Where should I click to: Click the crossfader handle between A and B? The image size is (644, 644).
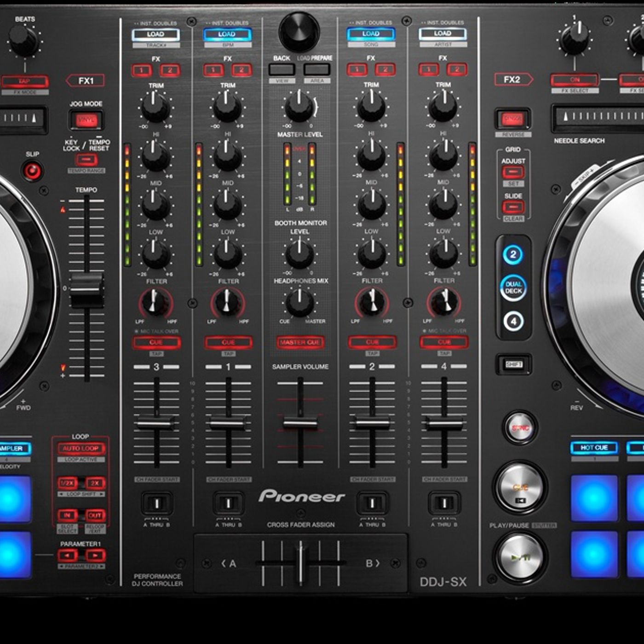click(300, 563)
